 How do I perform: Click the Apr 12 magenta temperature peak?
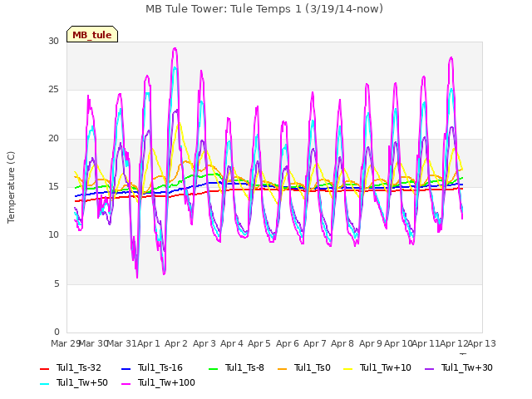click(x=451, y=57)
